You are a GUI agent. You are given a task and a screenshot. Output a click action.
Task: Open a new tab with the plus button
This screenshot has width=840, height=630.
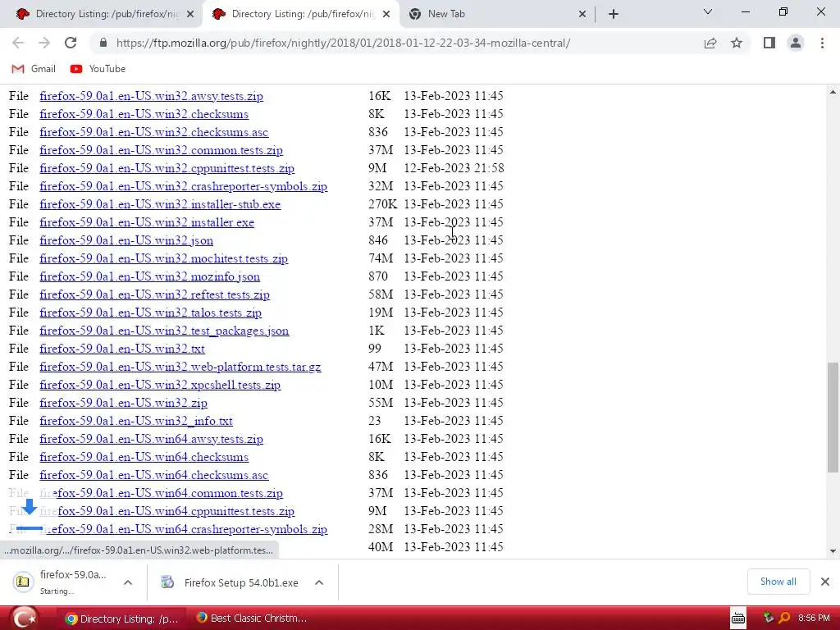tap(614, 14)
